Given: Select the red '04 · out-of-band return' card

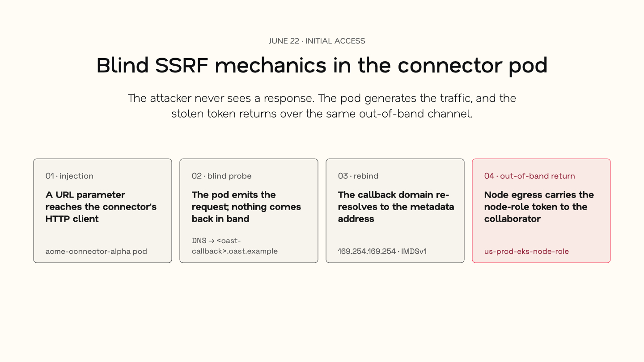Looking at the screenshot, I should click(x=541, y=211).
